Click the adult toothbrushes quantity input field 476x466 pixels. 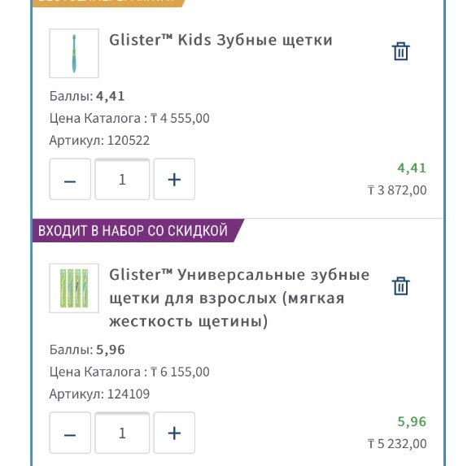(x=122, y=433)
